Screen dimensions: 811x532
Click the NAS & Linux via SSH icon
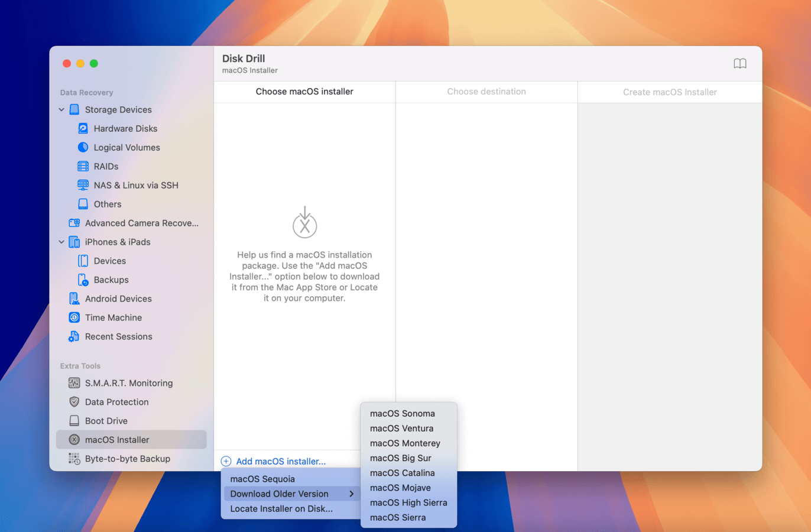pyautogui.click(x=83, y=185)
